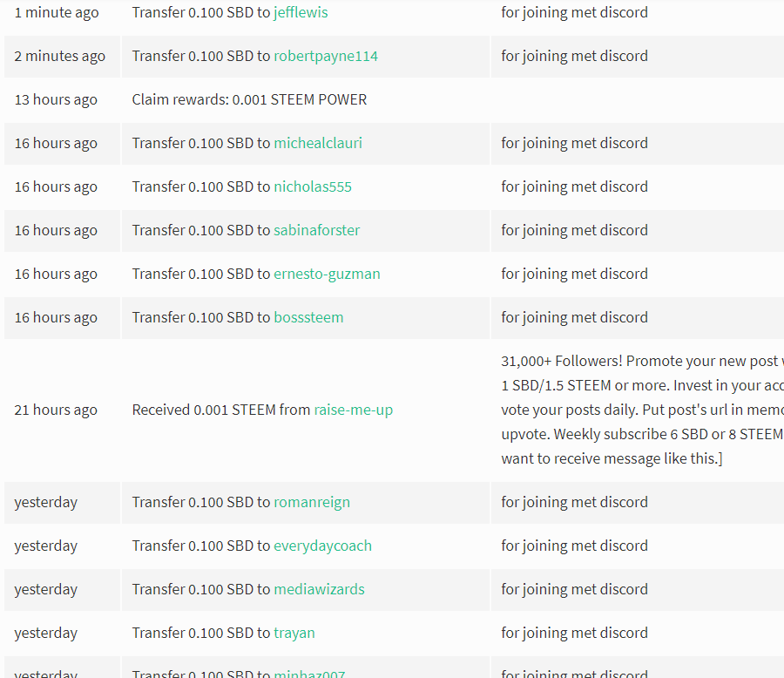
Task: Click the '21 hours ago' timestamp
Action: 56,410
